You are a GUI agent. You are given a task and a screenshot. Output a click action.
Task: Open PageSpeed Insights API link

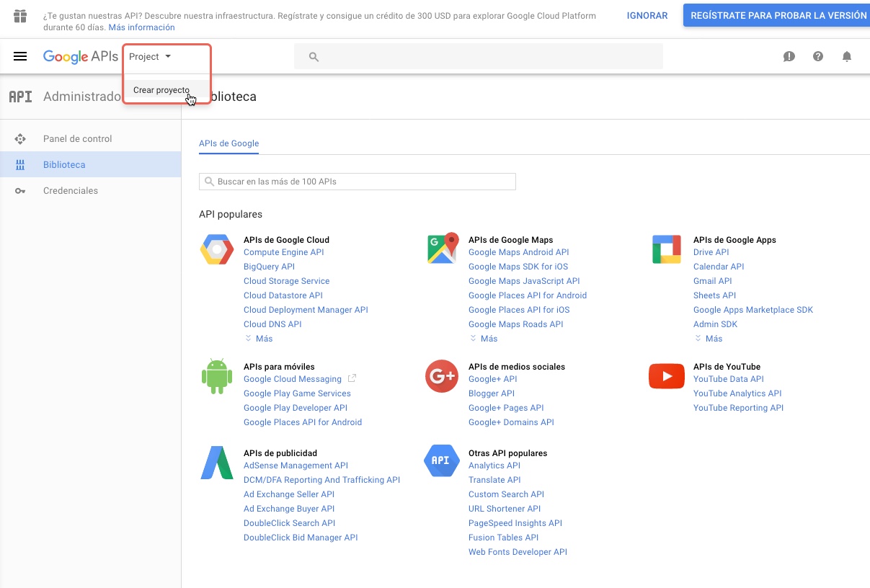tap(515, 523)
